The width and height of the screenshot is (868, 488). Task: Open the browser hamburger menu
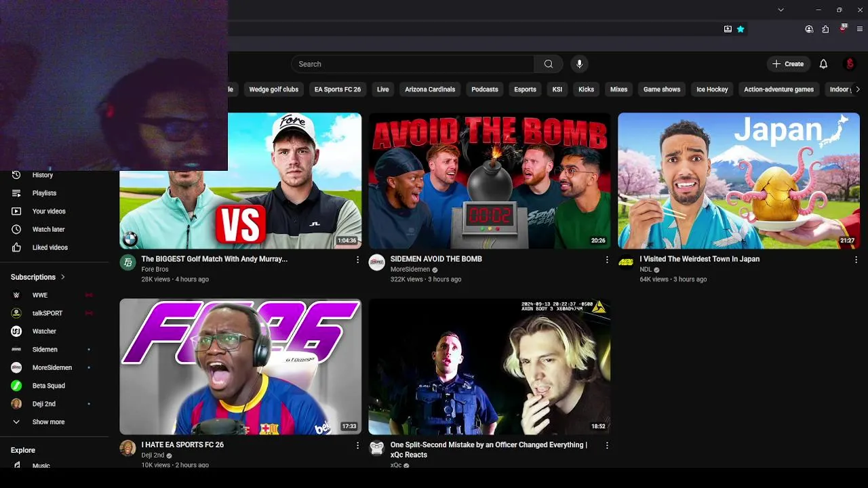pyautogui.click(x=860, y=29)
